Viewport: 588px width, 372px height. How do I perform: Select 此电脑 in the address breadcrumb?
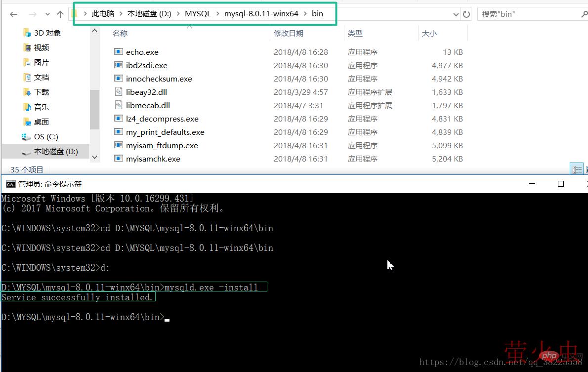click(x=103, y=13)
